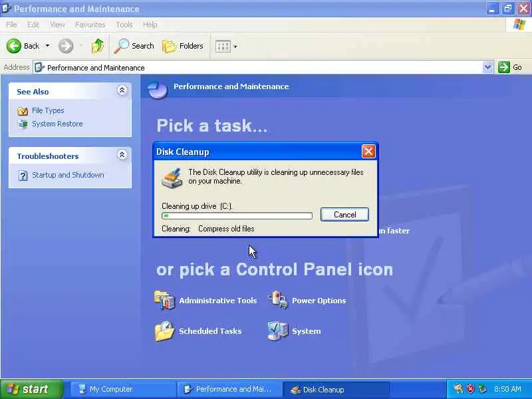
Task: Click the title bar window icon
Action: pos(6,8)
